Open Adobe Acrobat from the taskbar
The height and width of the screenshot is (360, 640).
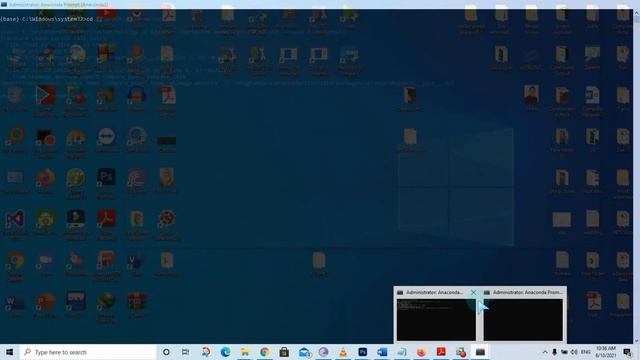[441, 352]
